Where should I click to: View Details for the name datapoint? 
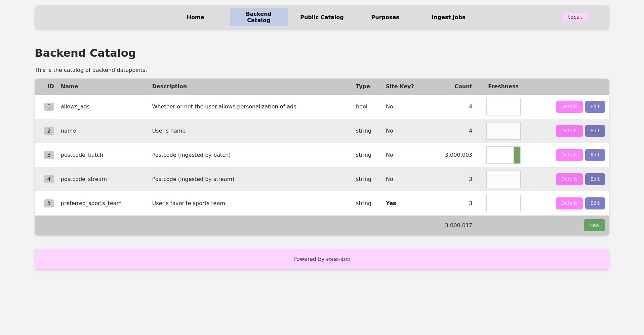(x=569, y=131)
